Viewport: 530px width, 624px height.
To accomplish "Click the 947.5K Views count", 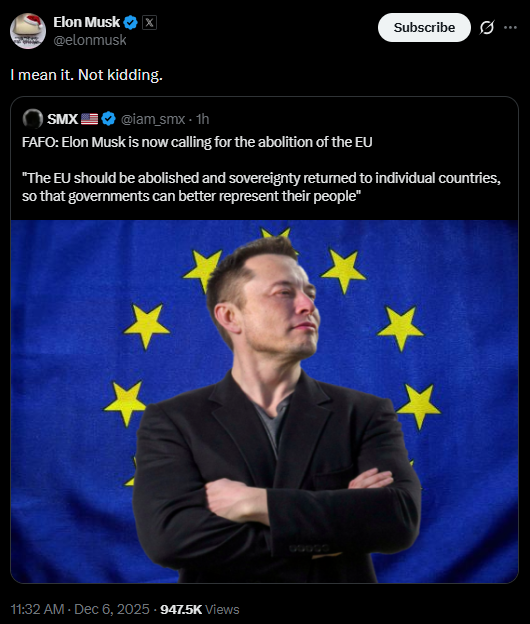I will point(200,609).
